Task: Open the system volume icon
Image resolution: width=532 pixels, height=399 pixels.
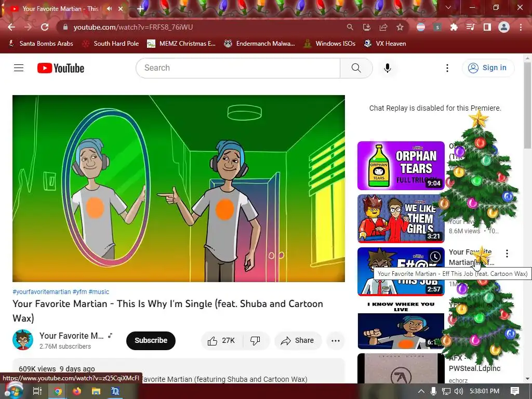Action: click(458, 391)
